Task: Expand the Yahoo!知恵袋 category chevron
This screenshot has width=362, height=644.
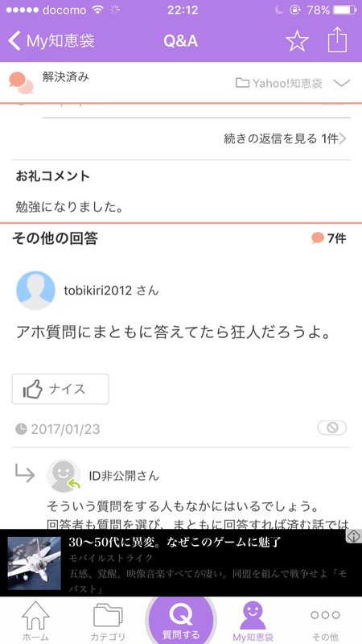Action: [341, 84]
